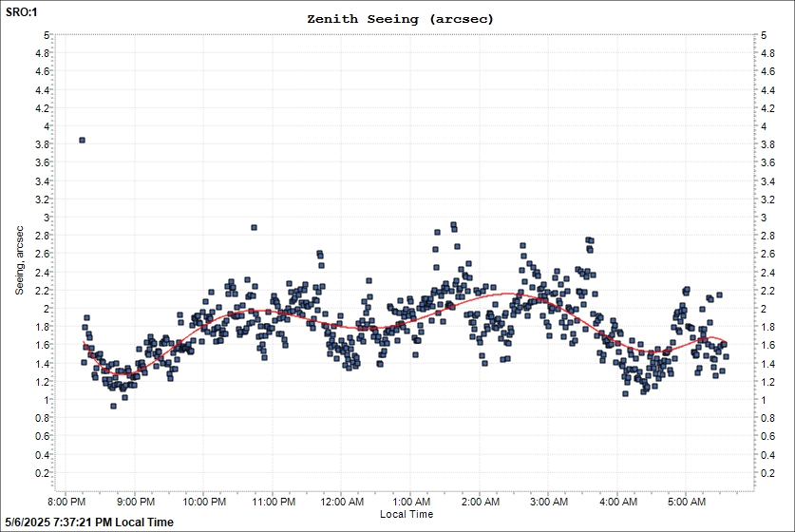Click the left y-axis label 5

point(47,35)
